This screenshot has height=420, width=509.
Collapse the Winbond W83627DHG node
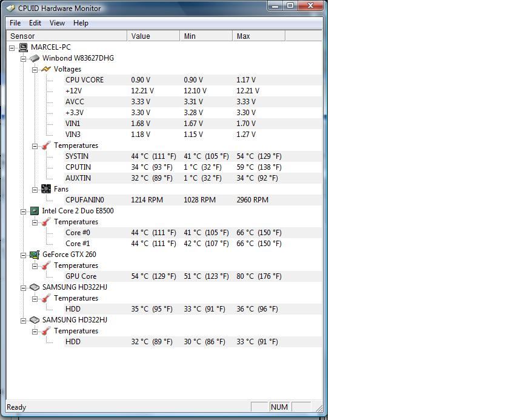(x=24, y=59)
